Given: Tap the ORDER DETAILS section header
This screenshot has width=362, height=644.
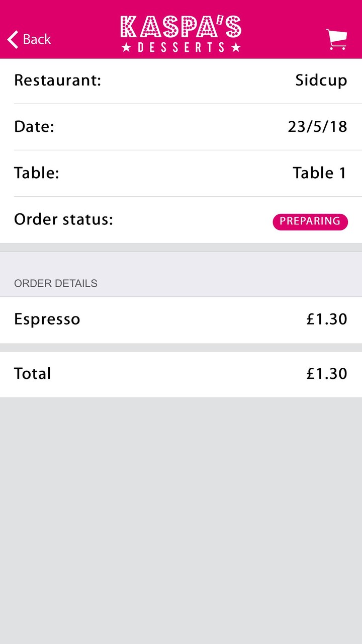Looking at the screenshot, I should pos(55,283).
